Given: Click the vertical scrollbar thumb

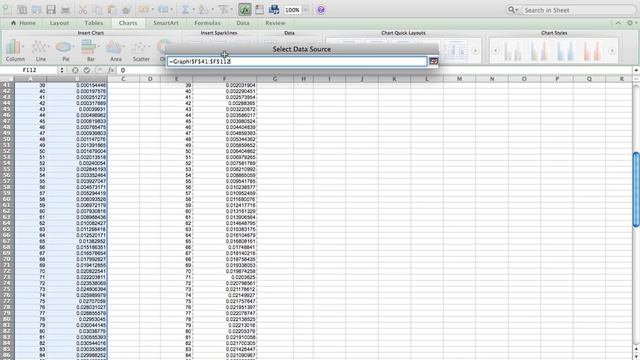Looking at the screenshot, I should tap(636, 189).
